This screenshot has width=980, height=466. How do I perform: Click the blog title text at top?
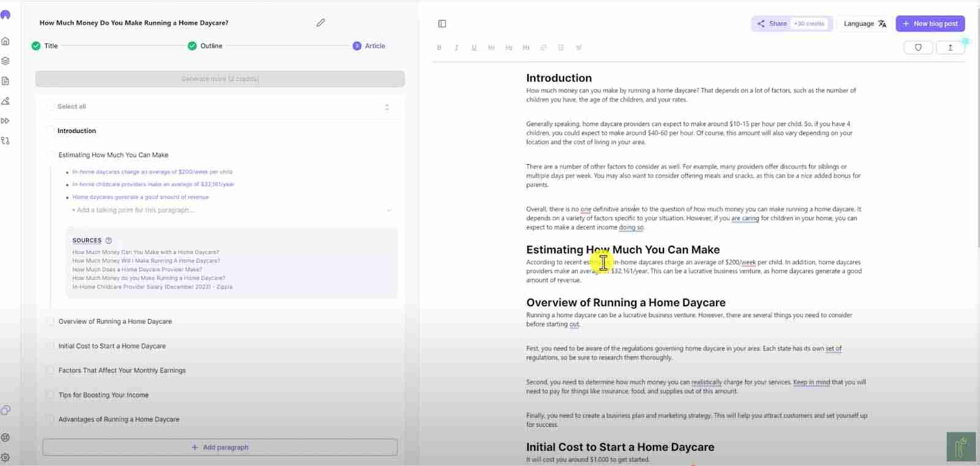pyautogui.click(x=134, y=23)
